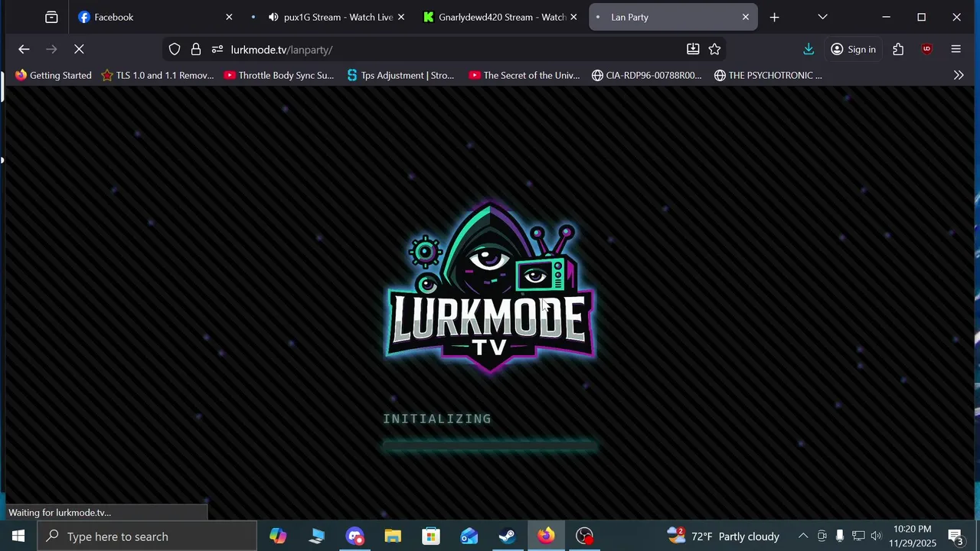Open TLS 1.0 and 1.1 Removal bookmark

point(158,75)
